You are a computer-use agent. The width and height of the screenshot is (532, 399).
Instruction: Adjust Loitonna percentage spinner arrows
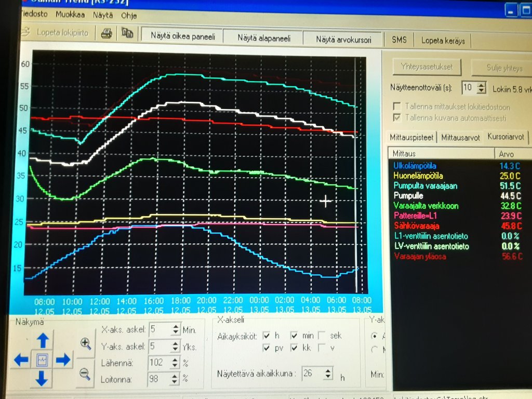tap(175, 378)
